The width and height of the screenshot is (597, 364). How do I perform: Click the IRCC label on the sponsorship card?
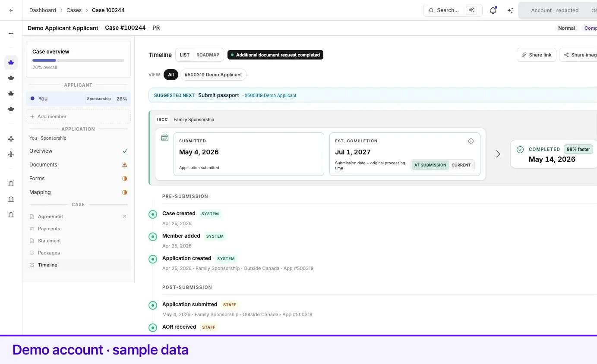(x=163, y=119)
